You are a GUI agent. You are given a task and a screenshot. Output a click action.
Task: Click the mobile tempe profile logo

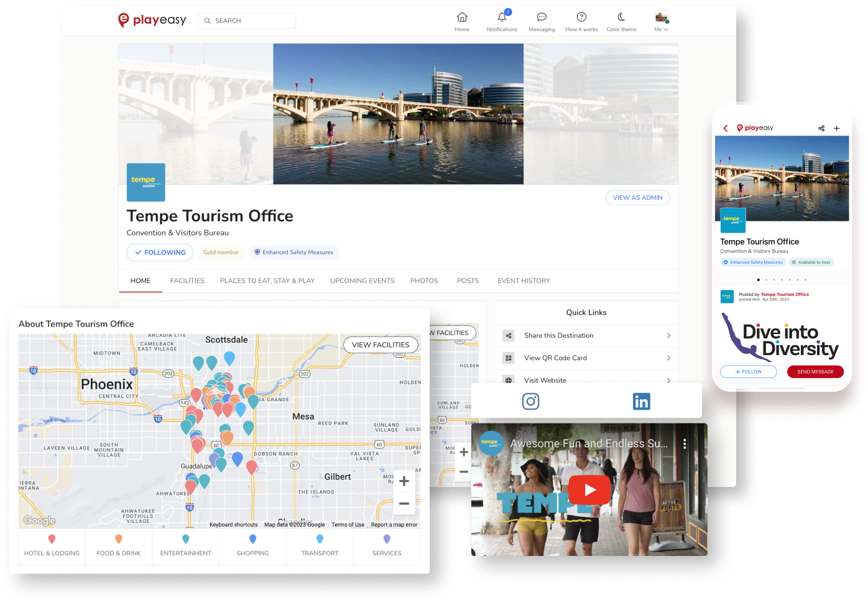tap(733, 220)
